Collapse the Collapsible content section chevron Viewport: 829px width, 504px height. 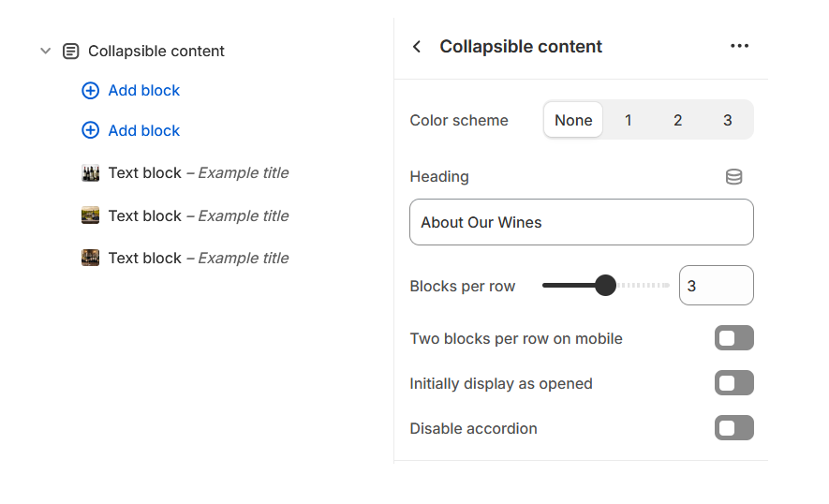pyautogui.click(x=45, y=52)
